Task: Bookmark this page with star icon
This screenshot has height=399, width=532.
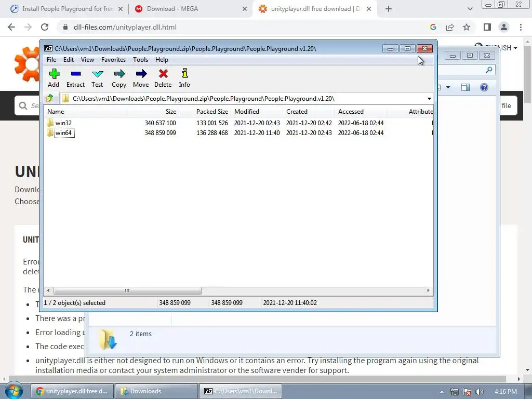Action: pos(467,27)
